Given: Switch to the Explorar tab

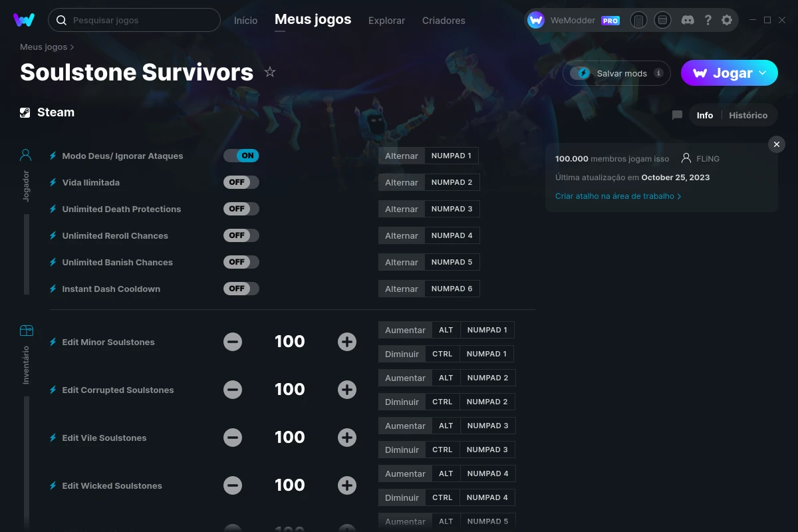Looking at the screenshot, I should point(387,21).
